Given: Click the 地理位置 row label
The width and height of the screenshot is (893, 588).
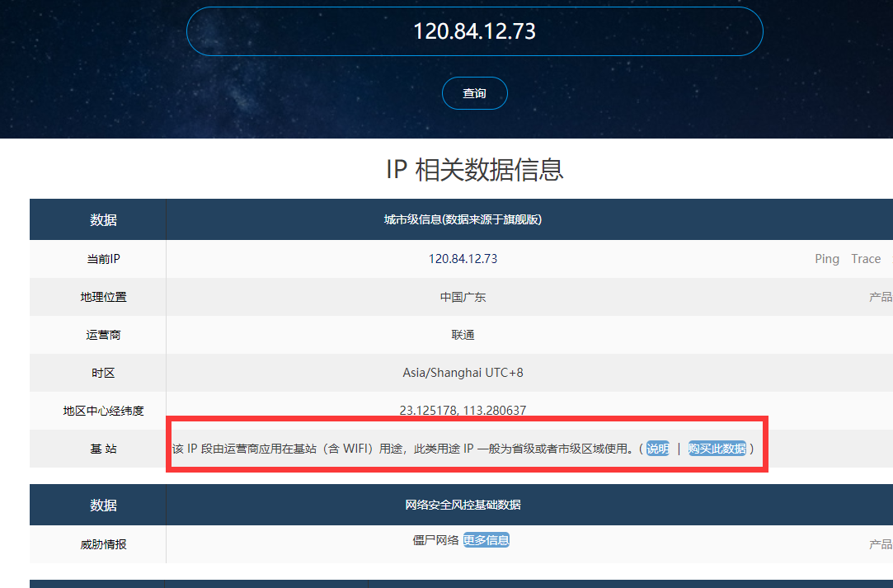Looking at the screenshot, I should tap(103, 297).
